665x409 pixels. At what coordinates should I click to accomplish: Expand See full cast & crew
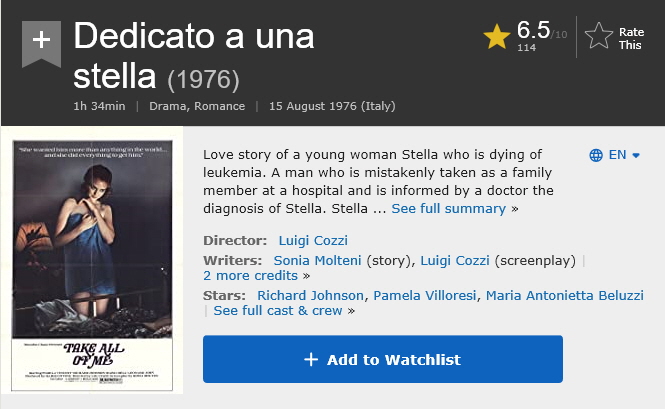click(x=278, y=311)
